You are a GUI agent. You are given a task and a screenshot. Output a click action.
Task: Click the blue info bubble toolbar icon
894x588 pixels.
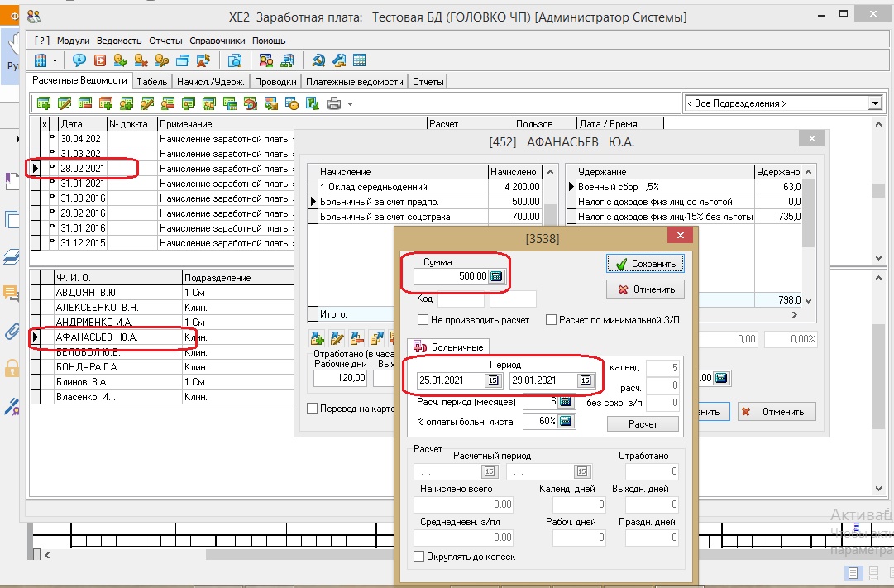tap(79, 60)
